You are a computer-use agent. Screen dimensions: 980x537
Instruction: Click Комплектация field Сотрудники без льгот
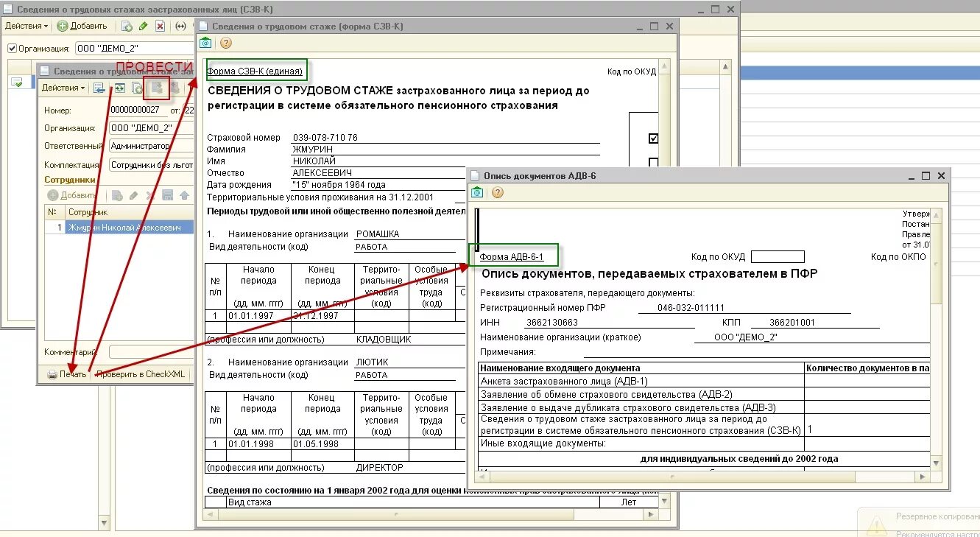tap(151, 165)
